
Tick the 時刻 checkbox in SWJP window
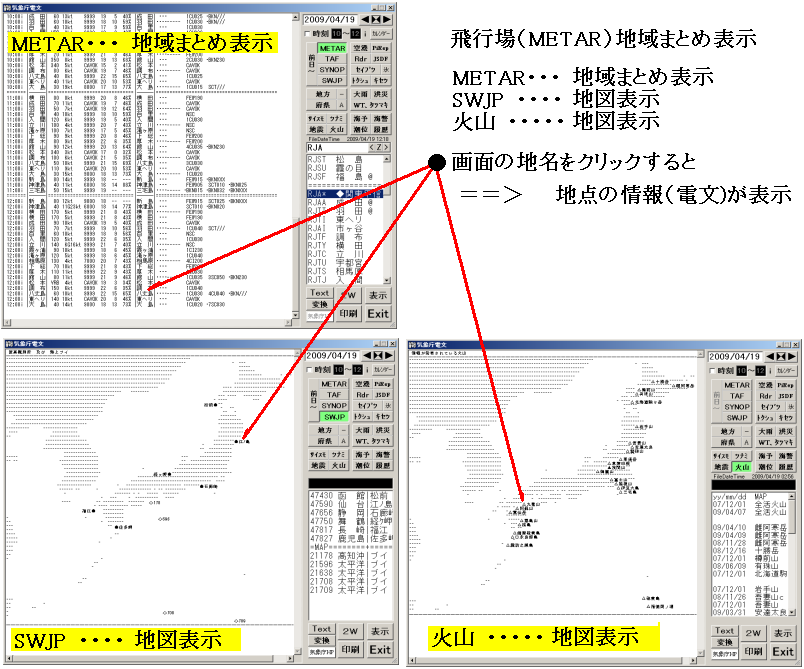(x=310, y=370)
